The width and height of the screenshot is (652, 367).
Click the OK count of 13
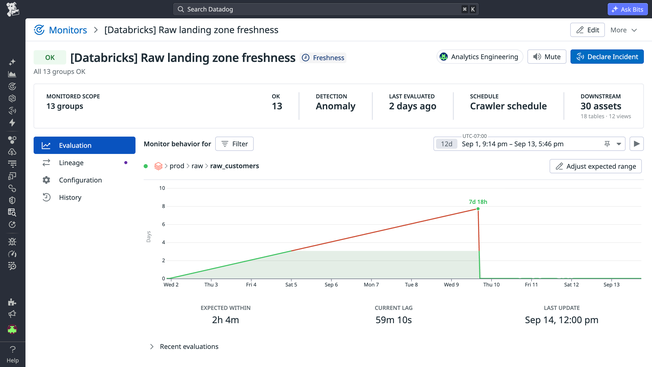[277, 106]
